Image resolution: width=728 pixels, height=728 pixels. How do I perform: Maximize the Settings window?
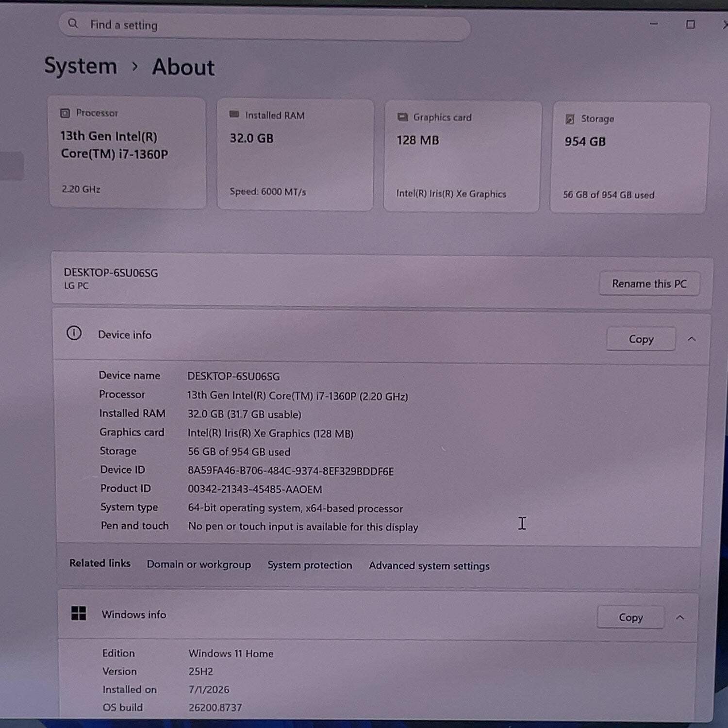click(x=690, y=24)
